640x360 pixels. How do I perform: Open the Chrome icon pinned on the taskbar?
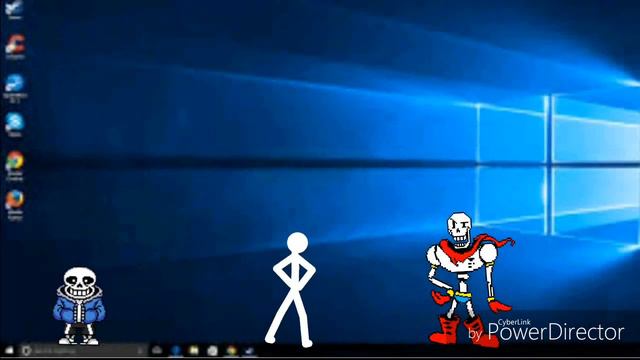[x=231, y=350]
